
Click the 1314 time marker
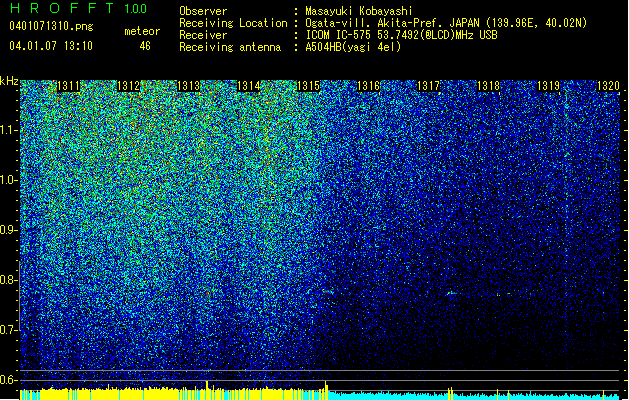pos(249,86)
